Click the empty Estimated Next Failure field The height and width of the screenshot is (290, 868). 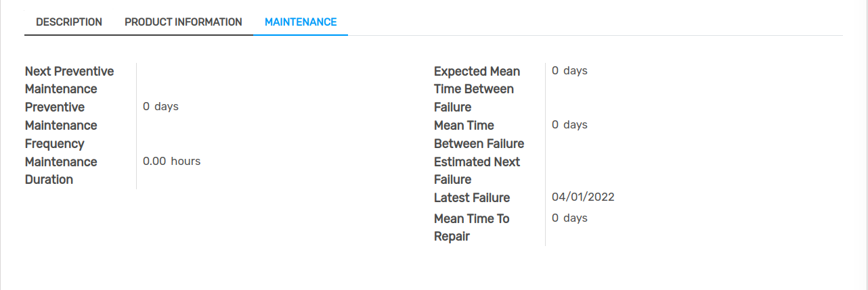(609, 162)
